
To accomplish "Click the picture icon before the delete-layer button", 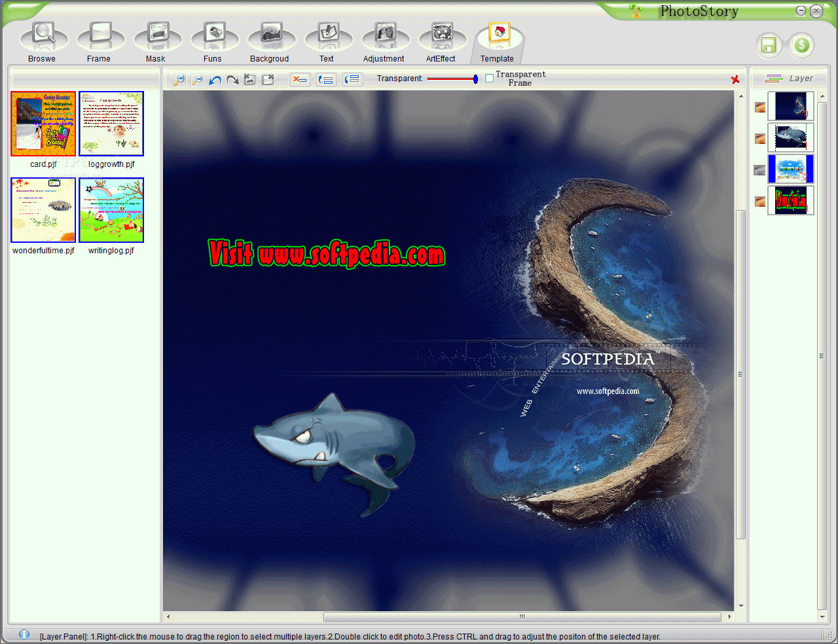I will click(268, 79).
